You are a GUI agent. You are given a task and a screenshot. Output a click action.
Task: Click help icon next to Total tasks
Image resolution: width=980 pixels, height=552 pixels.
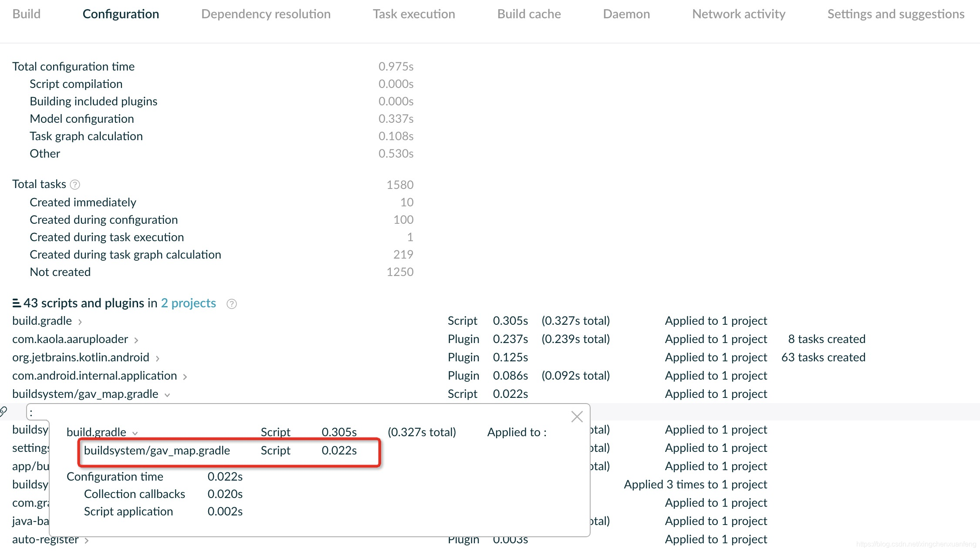point(75,185)
